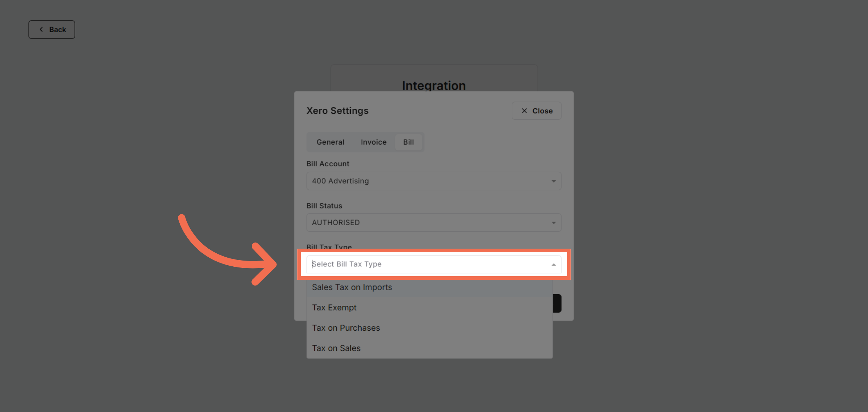868x412 pixels.
Task: Select the Tax on Purchases option
Action: pos(346,327)
